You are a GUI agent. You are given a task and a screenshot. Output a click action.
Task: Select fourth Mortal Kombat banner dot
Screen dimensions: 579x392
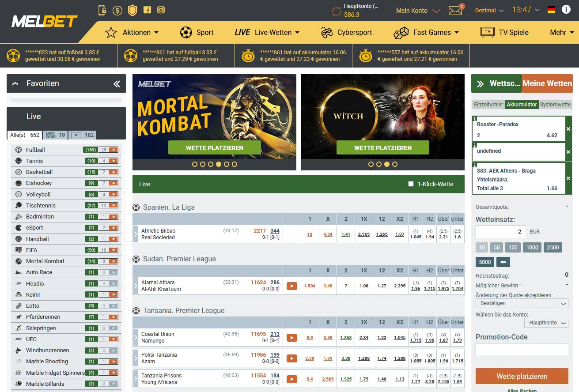[x=219, y=164]
